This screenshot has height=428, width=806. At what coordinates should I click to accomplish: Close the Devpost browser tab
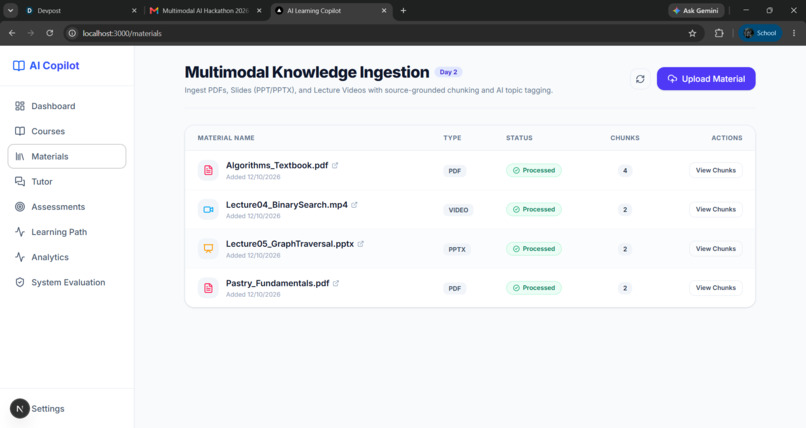click(x=134, y=10)
